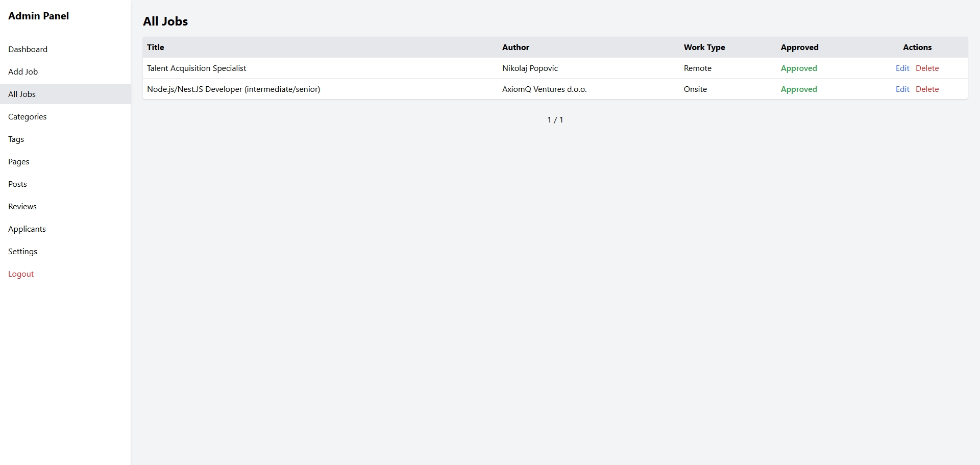Open Reviews in the sidebar
This screenshot has width=980, height=465.
coord(22,206)
